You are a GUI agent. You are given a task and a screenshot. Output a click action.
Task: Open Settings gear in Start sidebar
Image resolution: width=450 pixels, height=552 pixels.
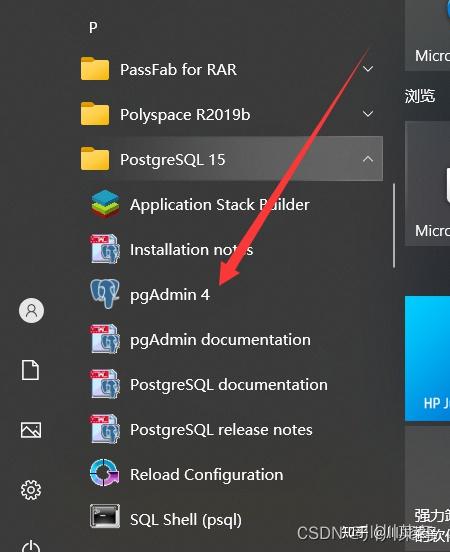coord(31,490)
